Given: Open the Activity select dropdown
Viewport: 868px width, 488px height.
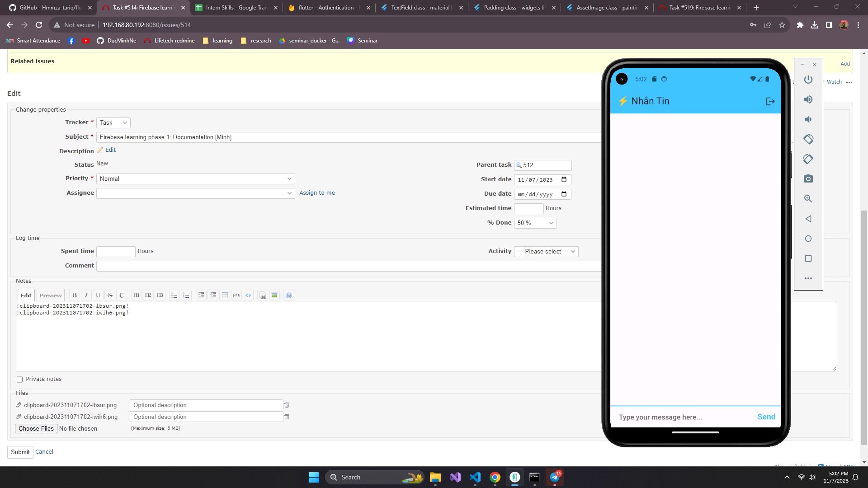Looking at the screenshot, I should click(x=546, y=252).
